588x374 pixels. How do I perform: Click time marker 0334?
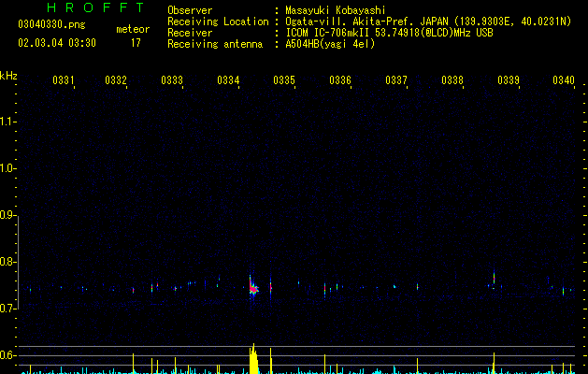(x=228, y=79)
